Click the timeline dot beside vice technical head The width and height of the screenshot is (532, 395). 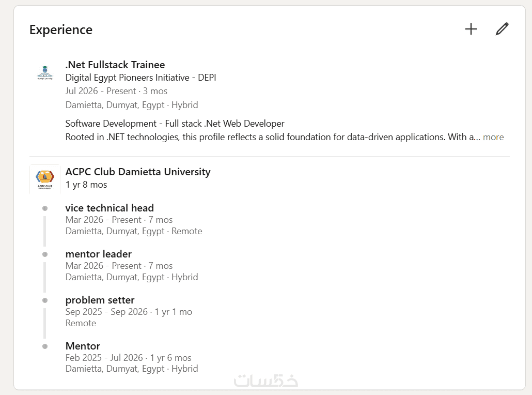pos(45,208)
